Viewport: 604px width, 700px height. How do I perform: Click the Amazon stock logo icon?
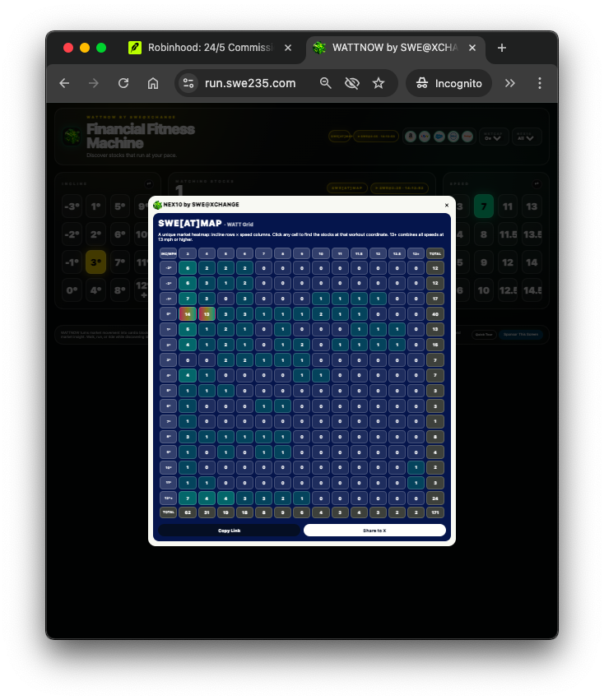410,137
